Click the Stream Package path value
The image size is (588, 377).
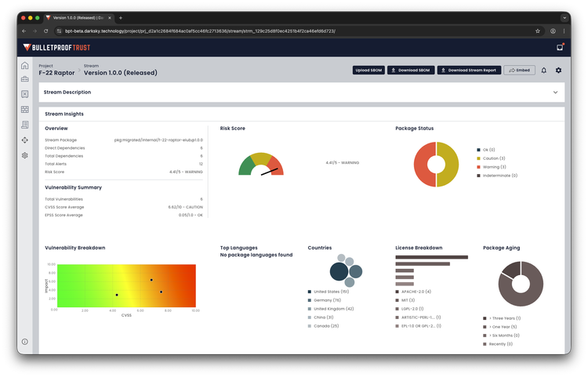pyautogui.click(x=158, y=140)
